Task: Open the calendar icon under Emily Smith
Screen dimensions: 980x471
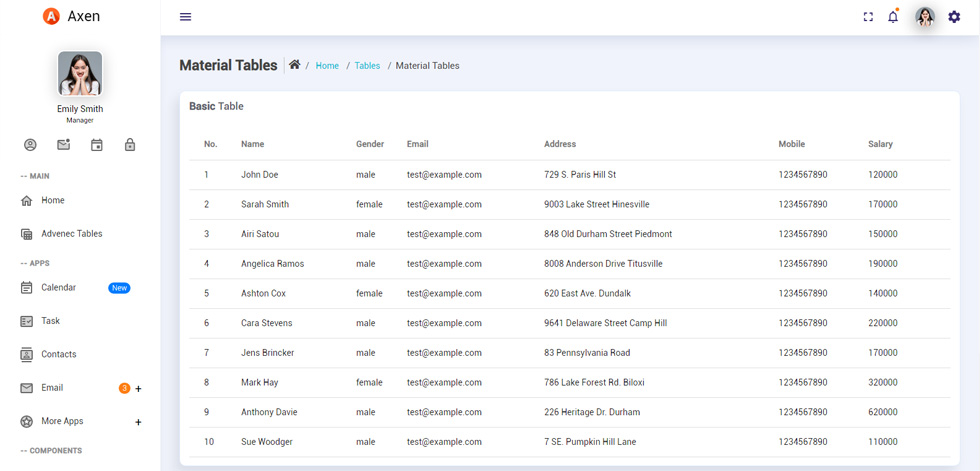Action: point(97,145)
